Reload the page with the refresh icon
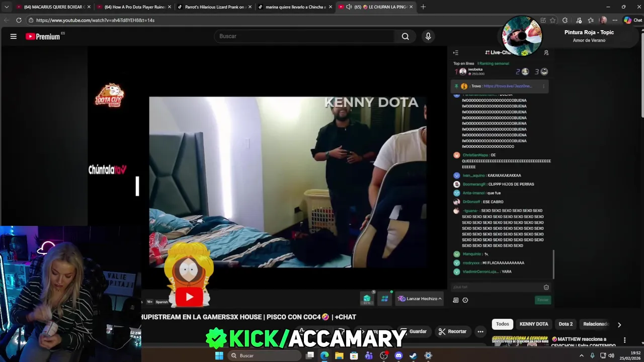644x362 pixels. coord(19,20)
